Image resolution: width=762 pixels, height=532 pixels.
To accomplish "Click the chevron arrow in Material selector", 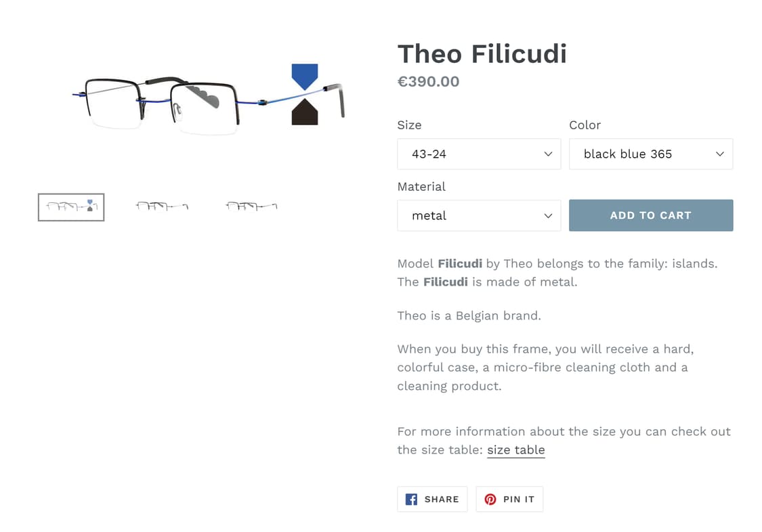I will click(x=549, y=216).
